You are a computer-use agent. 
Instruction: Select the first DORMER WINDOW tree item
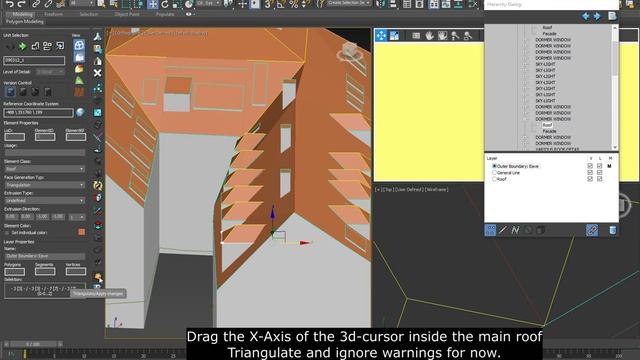tap(553, 40)
